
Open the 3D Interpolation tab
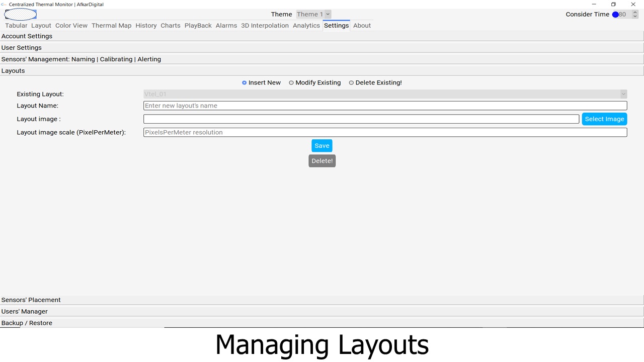tap(265, 26)
